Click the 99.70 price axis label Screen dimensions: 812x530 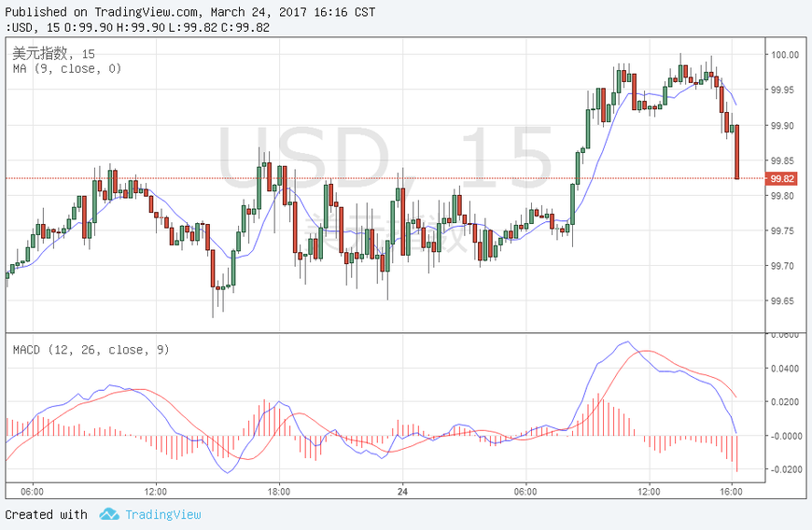click(782, 266)
